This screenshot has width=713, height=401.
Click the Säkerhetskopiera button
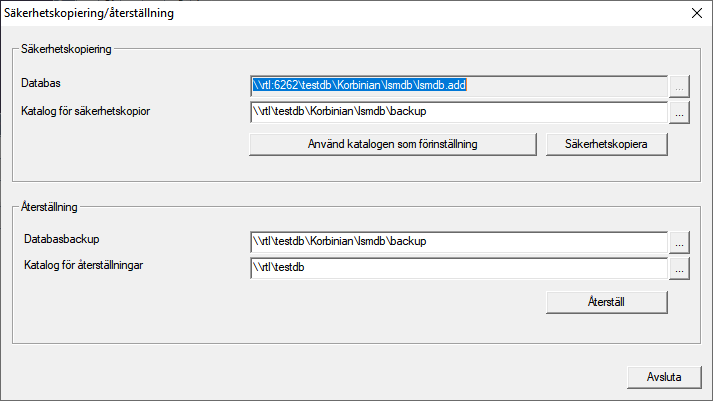click(x=607, y=144)
